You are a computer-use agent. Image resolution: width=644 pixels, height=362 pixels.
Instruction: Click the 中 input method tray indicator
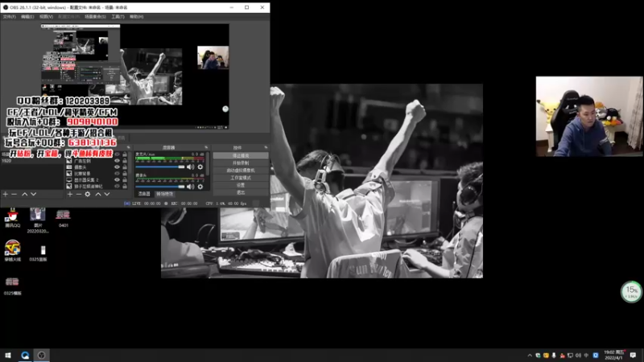coord(587,356)
